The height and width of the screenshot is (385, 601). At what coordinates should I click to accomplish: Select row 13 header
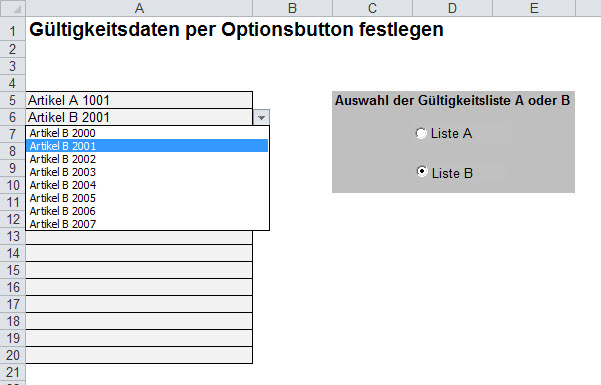(13, 236)
